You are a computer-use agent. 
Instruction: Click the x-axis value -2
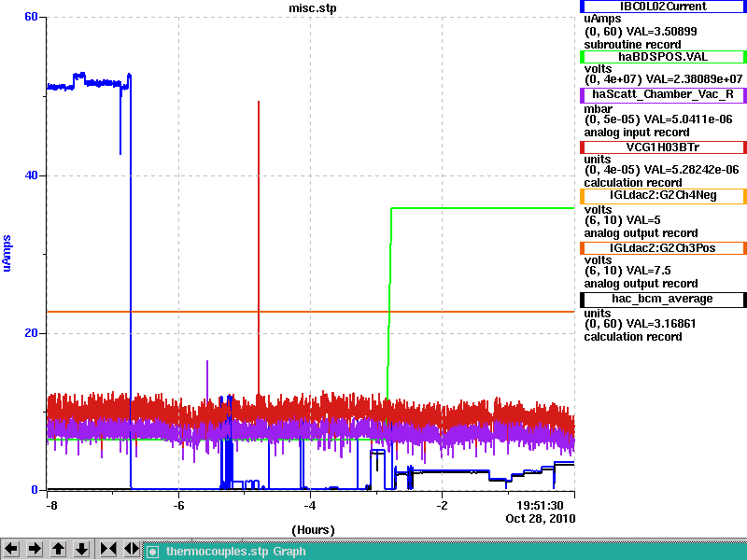pyautogui.click(x=442, y=505)
